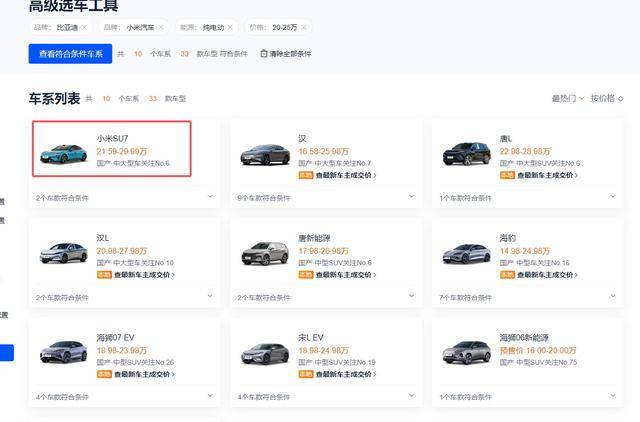Click the 唐新能源 series title
This screenshot has width=640, height=422.
[314, 238]
